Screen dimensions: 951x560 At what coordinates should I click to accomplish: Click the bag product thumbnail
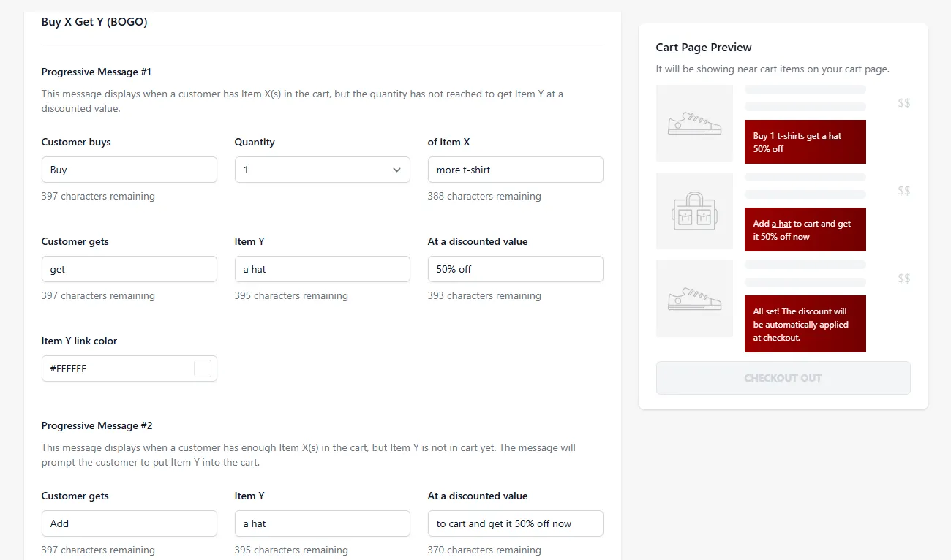pos(695,211)
